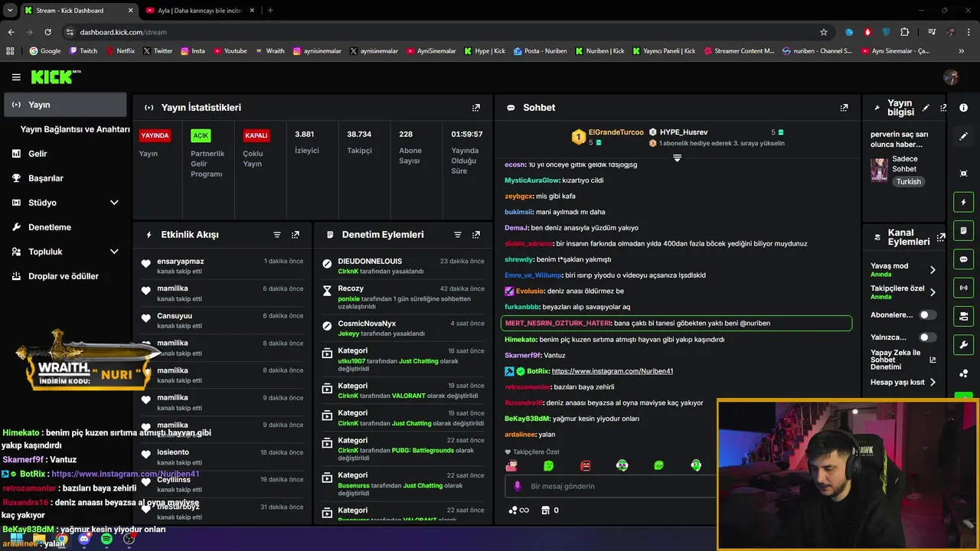Pop out the Denetim Eylemleri panel
Screen dimensions: 980x551
(x=476, y=235)
